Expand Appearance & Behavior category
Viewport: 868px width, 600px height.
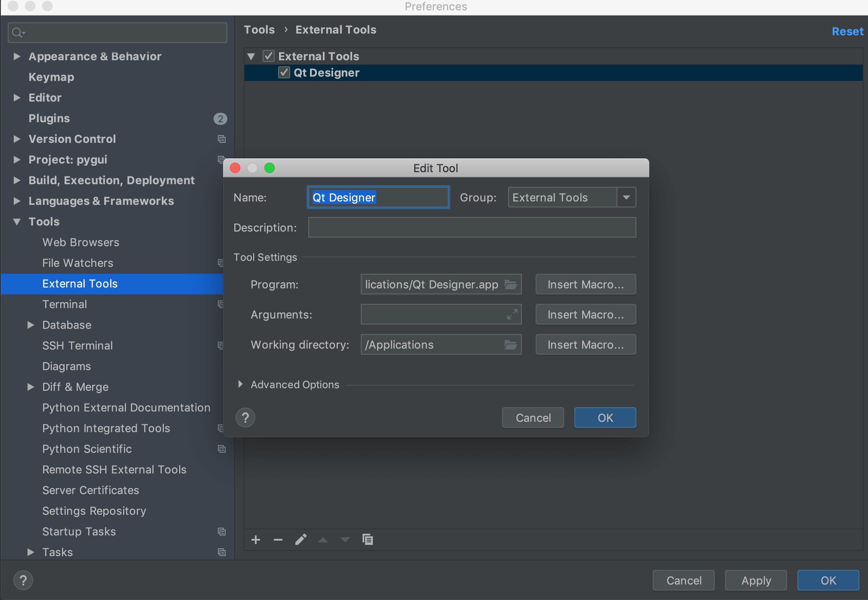click(x=17, y=56)
